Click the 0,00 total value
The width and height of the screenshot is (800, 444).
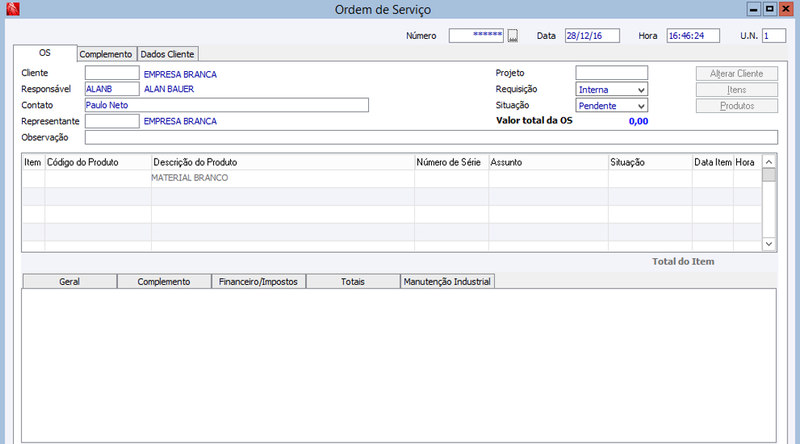pos(638,121)
